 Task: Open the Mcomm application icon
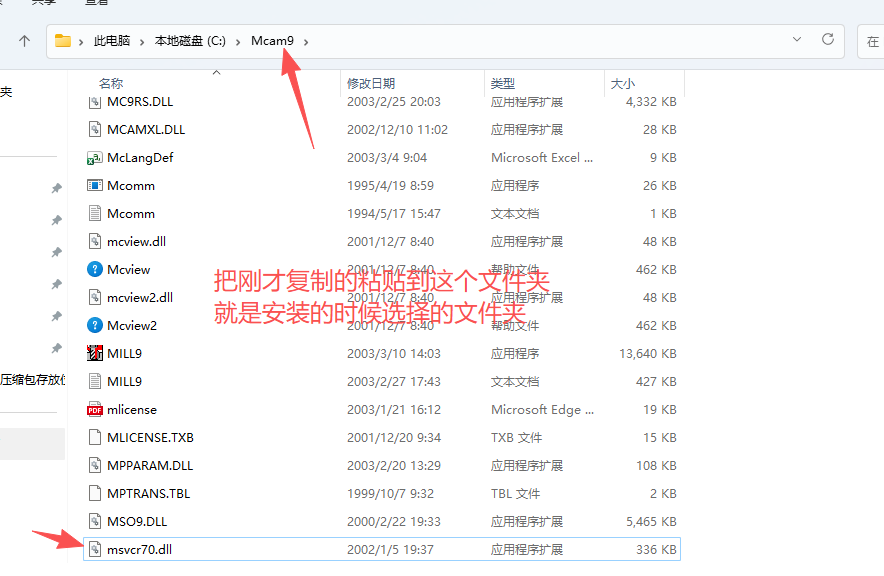(x=96, y=185)
